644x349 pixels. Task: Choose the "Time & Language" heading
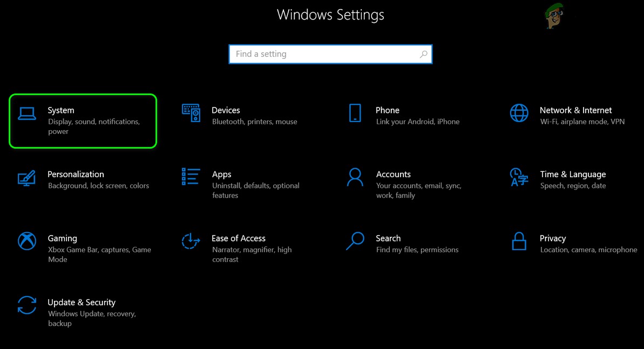(x=573, y=174)
